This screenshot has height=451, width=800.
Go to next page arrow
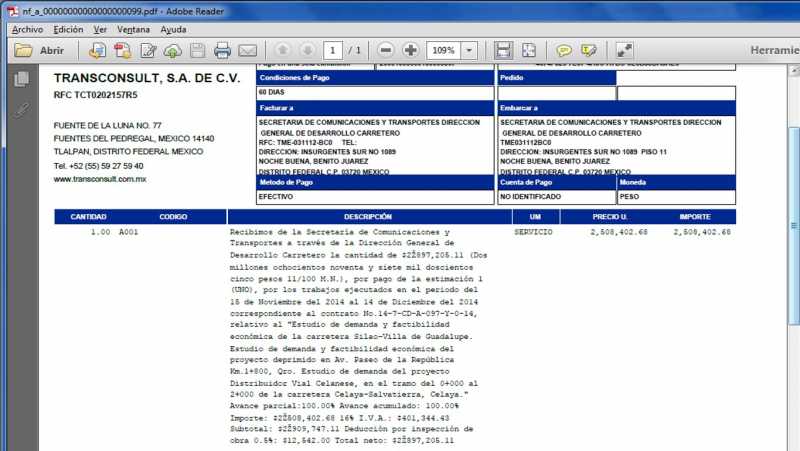(307, 50)
